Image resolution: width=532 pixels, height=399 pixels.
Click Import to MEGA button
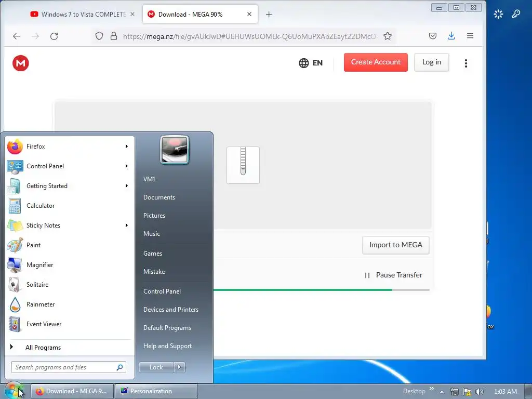[395, 245]
